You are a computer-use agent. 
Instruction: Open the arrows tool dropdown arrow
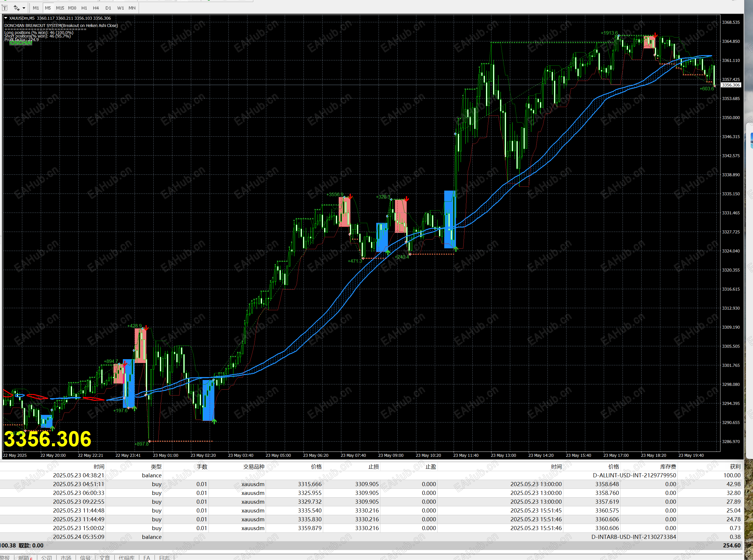coord(24,8)
